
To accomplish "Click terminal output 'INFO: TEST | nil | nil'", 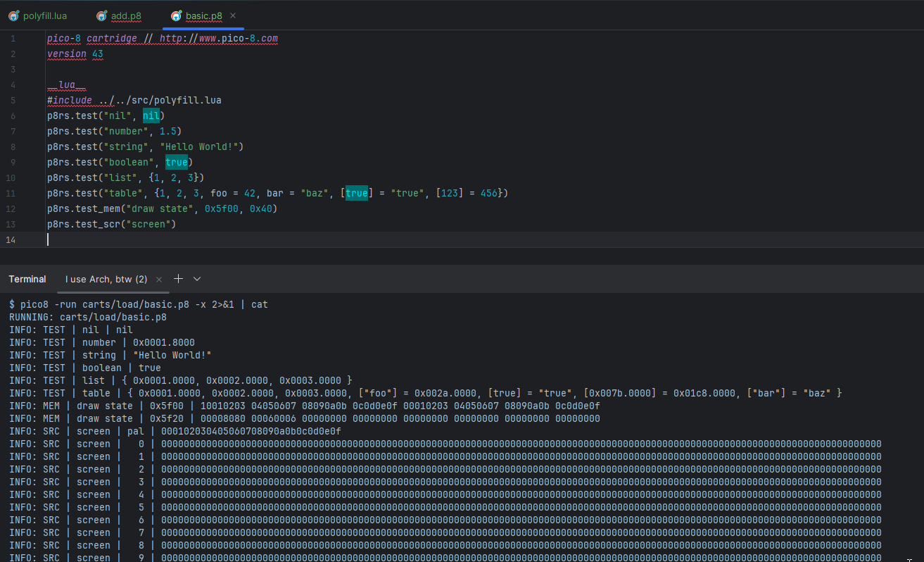I will pyautogui.click(x=71, y=330).
